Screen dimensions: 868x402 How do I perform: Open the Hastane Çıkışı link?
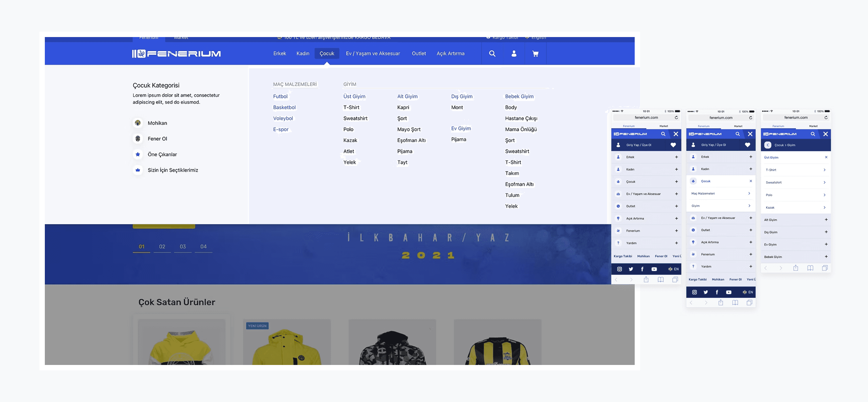click(x=521, y=118)
